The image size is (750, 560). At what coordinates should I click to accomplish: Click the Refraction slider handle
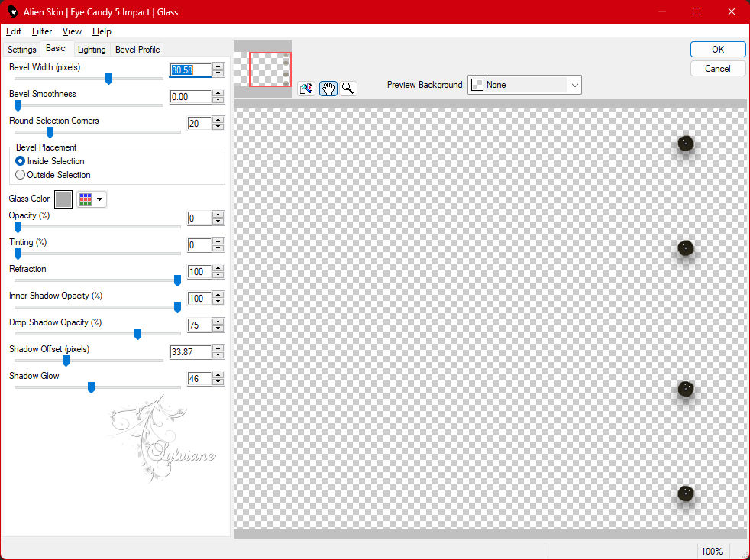[x=177, y=280]
